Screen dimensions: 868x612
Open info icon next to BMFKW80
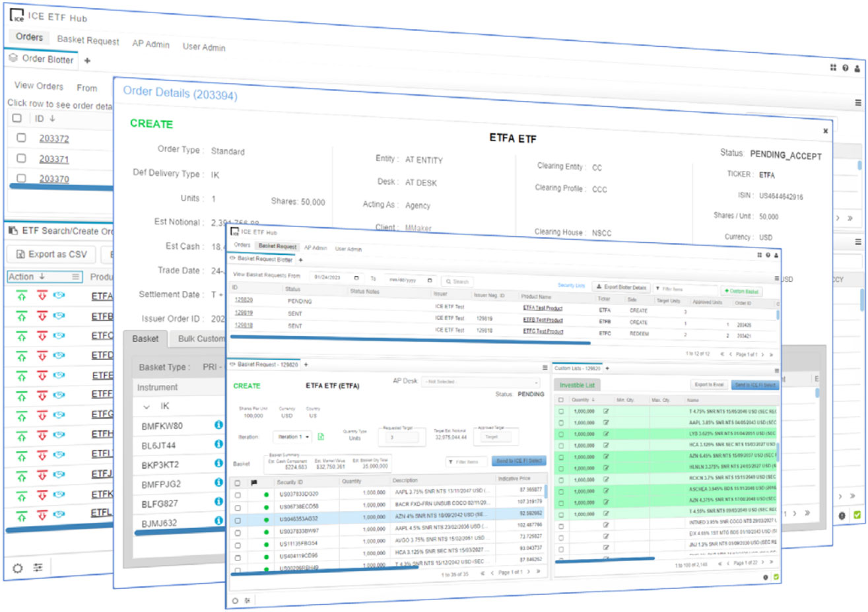point(218,425)
